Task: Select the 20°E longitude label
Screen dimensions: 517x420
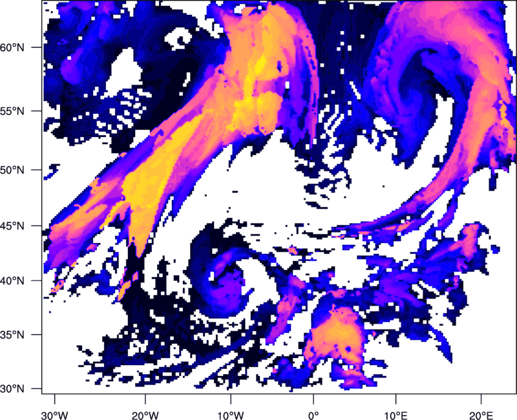Action: click(481, 415)
